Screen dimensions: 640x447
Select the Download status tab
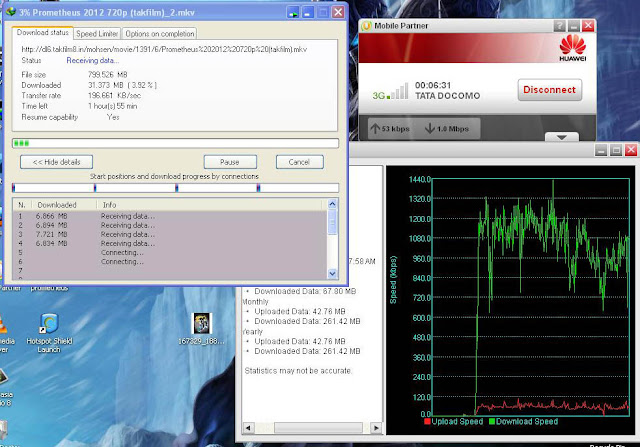42,33
